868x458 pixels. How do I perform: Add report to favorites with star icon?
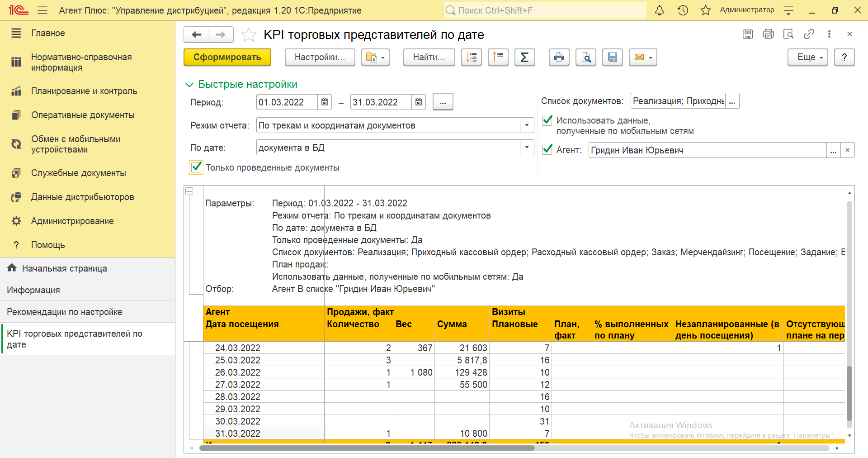tap(249, 34)
